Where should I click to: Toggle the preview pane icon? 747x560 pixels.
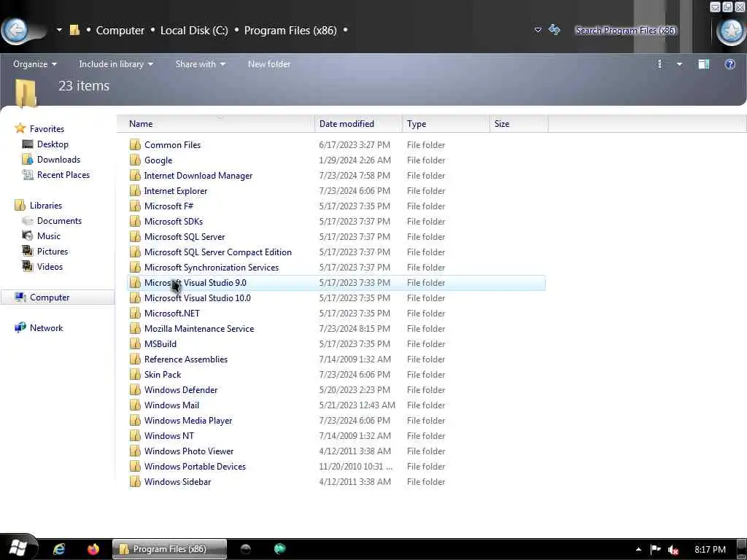coord(704,64)
